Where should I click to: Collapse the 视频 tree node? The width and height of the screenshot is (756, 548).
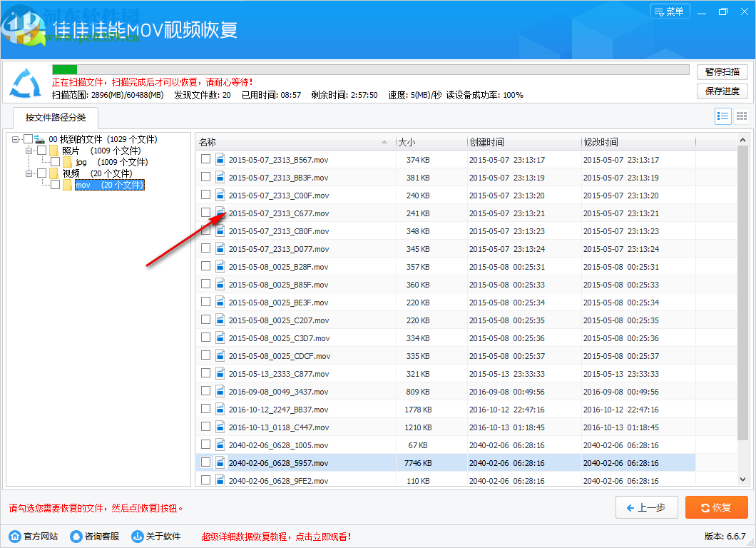(x=29, y=173)
